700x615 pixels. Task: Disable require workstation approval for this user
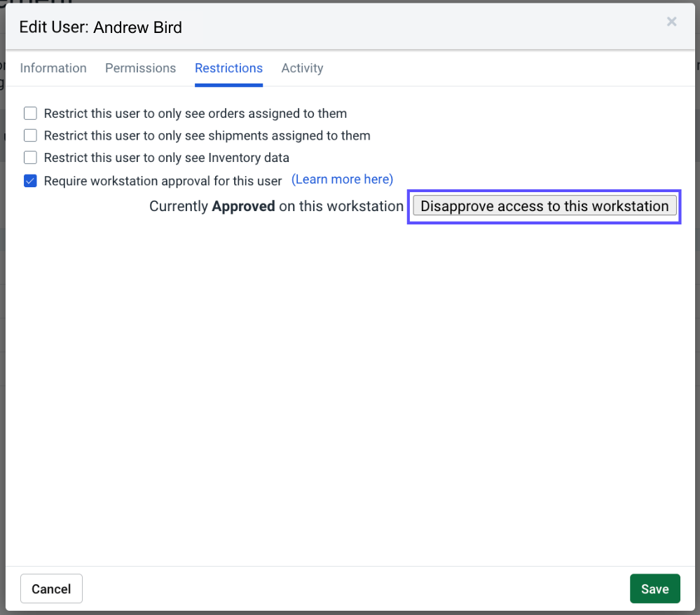[x=30, y=180]
